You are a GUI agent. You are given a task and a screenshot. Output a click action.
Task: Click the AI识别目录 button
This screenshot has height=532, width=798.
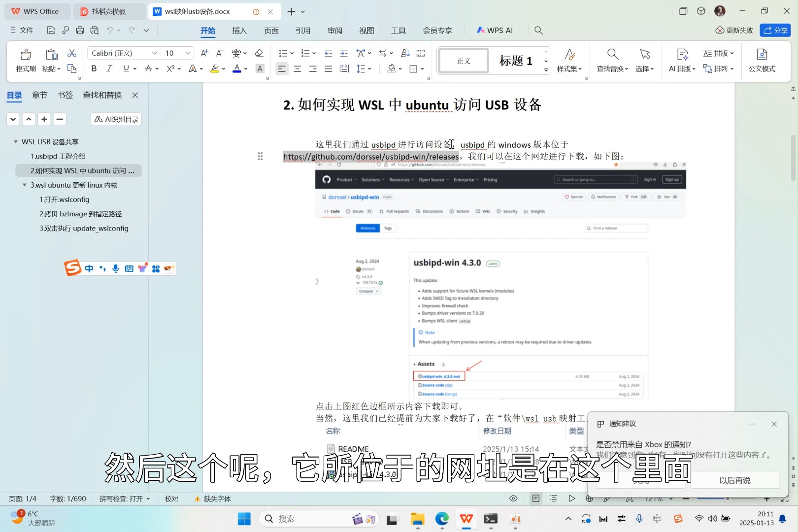click(116, 119)
